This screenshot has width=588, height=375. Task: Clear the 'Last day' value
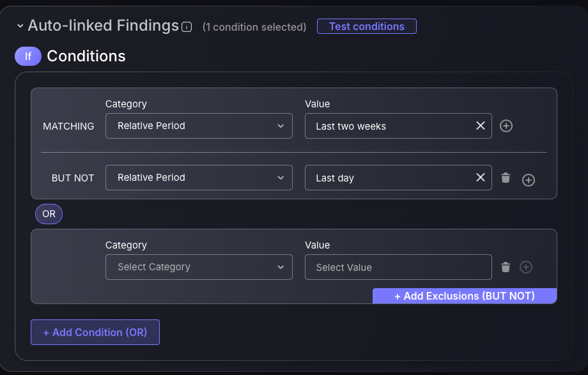click(x=481, y=178)
